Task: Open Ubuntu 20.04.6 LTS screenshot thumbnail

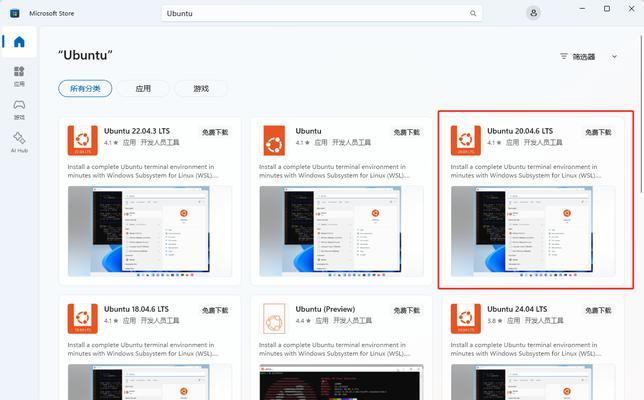Action: coord(533,231)
